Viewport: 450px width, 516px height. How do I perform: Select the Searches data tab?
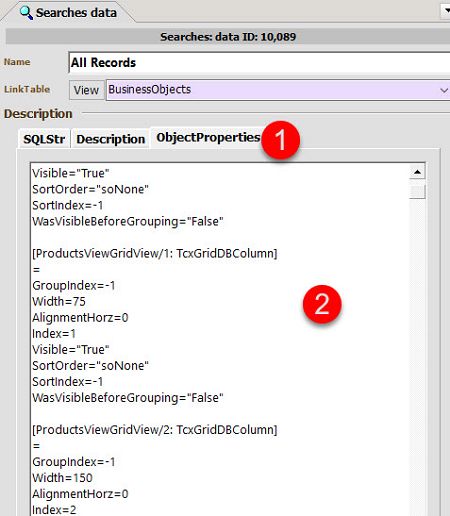point(68,13)
